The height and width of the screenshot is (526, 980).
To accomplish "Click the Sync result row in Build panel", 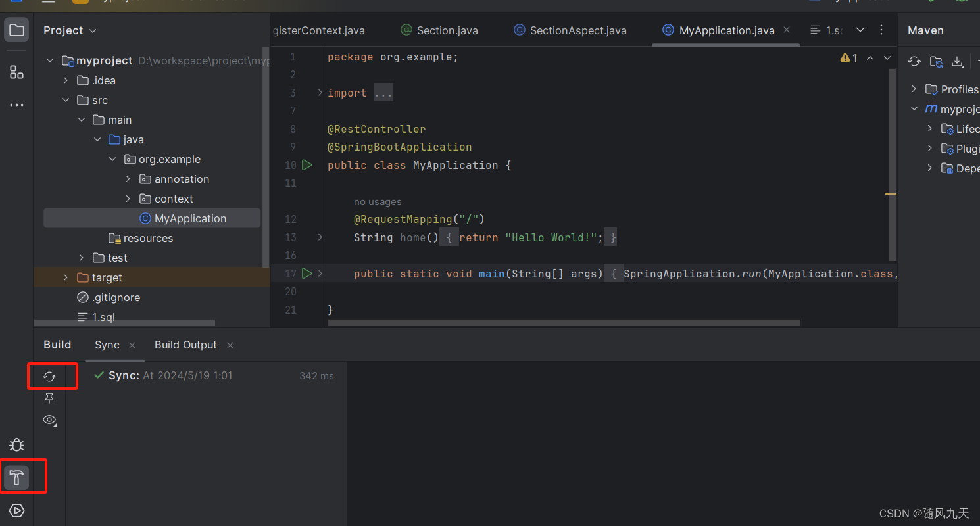I will tap(214, 376).
